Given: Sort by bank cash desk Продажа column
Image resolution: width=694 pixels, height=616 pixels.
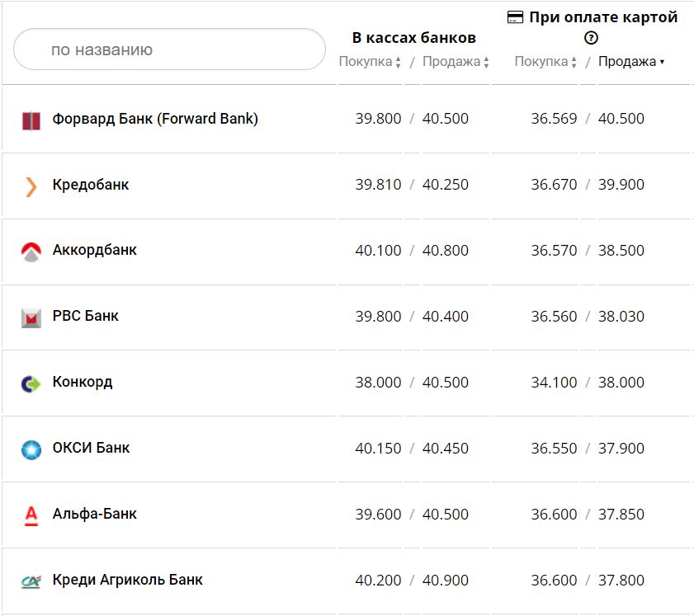Looking at the screenshot, I should pyautogui.click(x=456, y=62).
